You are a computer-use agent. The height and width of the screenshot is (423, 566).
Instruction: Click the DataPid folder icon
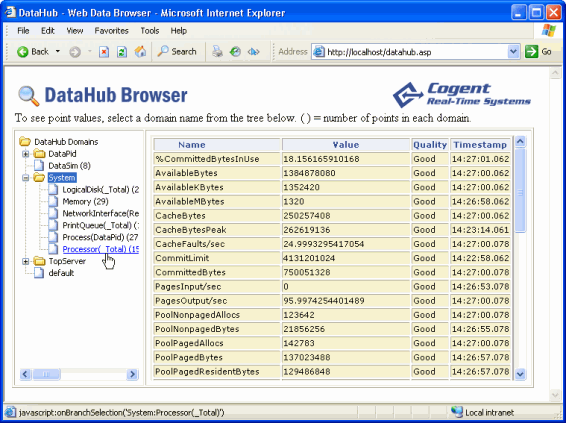tap(39, 153)
